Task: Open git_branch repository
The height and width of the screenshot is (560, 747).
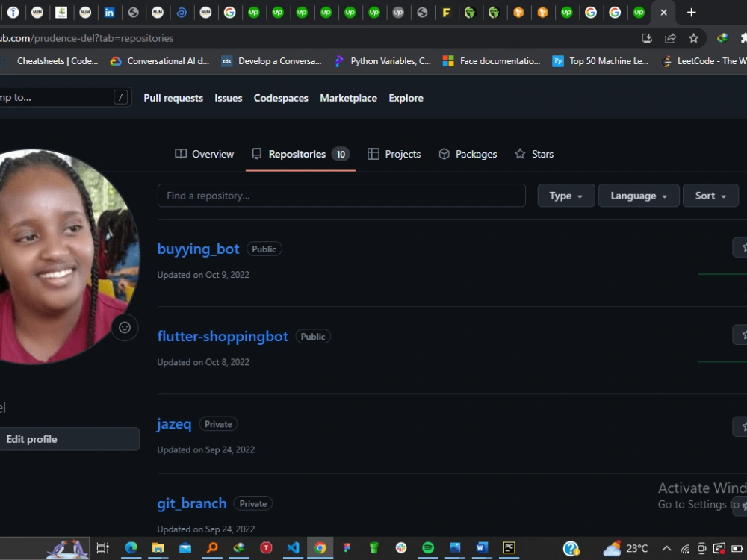Action: tap(192, 503)
